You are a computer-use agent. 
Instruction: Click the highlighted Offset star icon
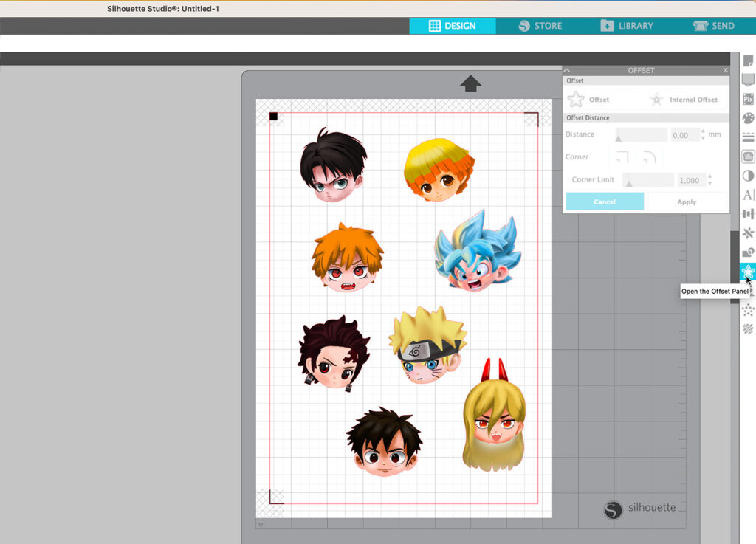[748, 272]
